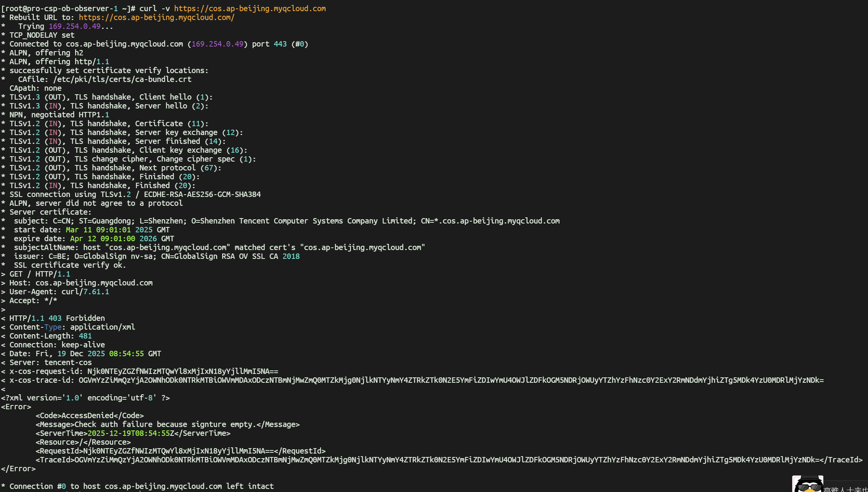Click the User-Agent curl/7.61.1 header
The width and height of the screenshot is (868, 492).
(x=59, y=292)
